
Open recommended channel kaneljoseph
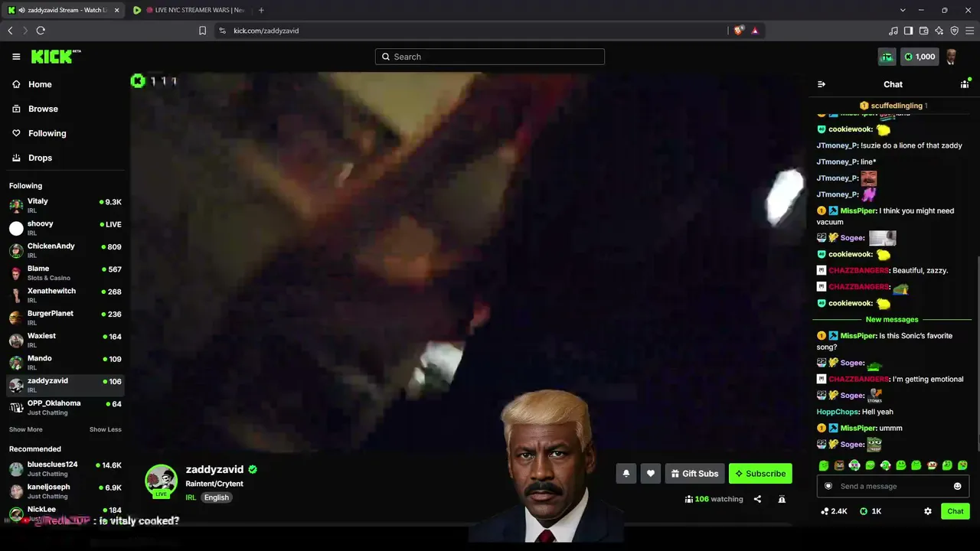(65, 491)
